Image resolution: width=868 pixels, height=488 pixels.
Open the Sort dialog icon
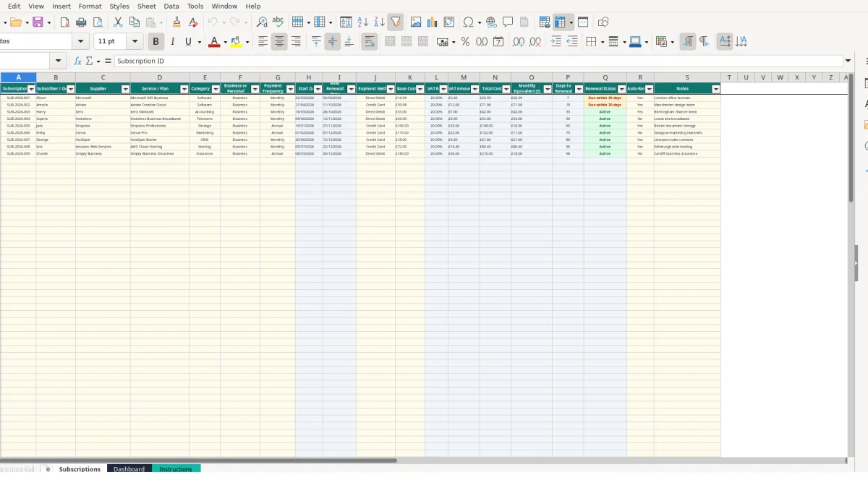coord(346,22)
